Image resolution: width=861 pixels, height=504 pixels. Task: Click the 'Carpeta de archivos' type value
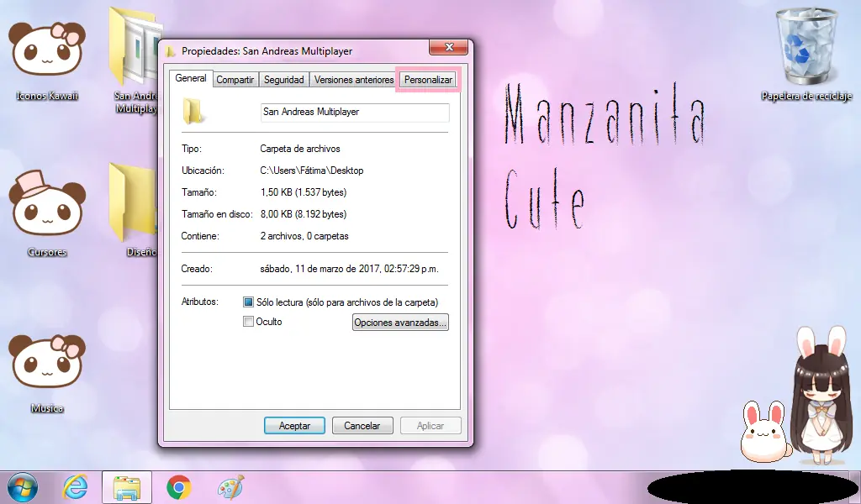pos(300,149)
